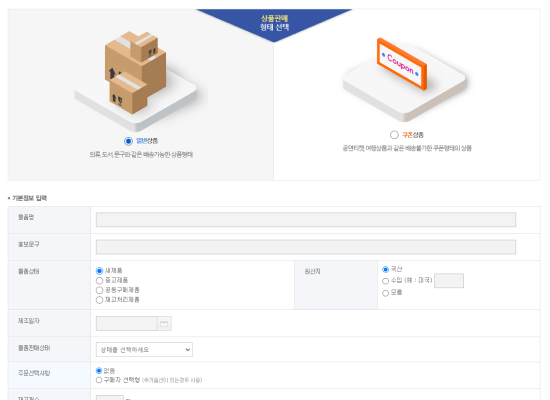The image size is (550, 400).
Task: Select 없음 for order options
Action: tap(99, 371)
